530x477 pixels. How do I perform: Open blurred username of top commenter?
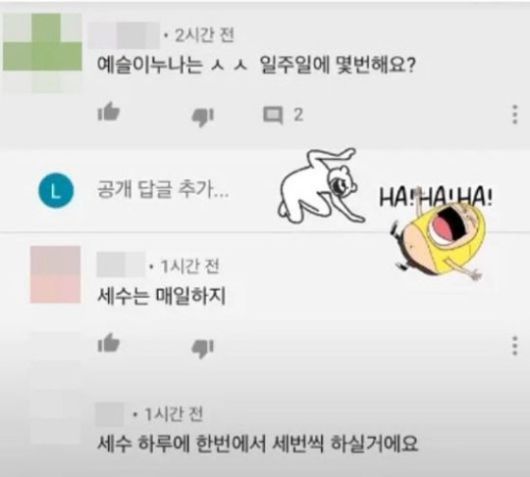[124, 35]
